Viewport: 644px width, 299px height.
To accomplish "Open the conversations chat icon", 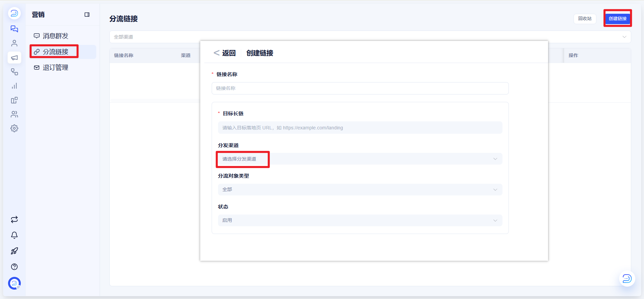I will 14,29.
